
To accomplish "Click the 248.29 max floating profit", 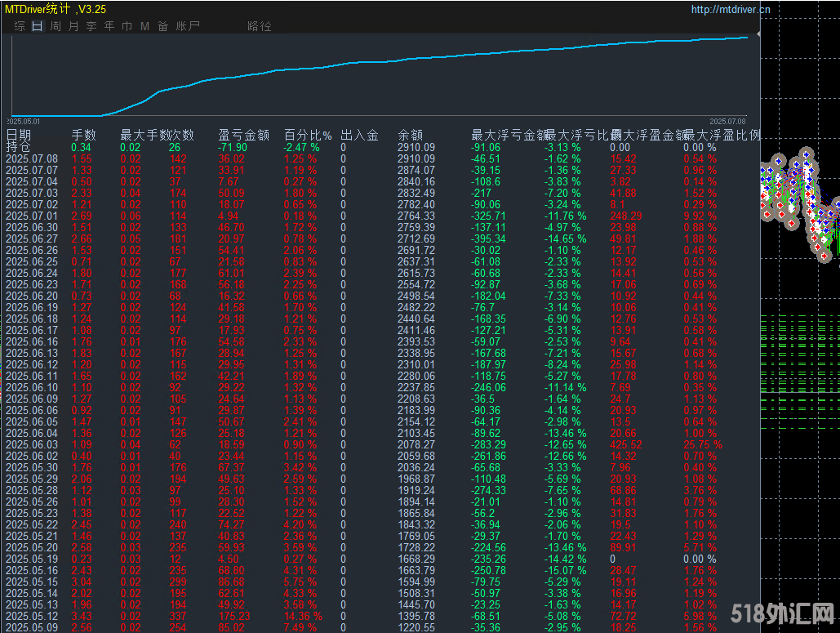I will pos(625,216).
